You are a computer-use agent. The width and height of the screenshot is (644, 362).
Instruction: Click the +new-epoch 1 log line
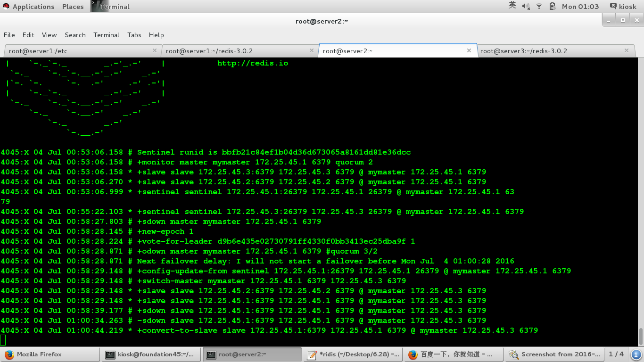click(x=97, y=231)
